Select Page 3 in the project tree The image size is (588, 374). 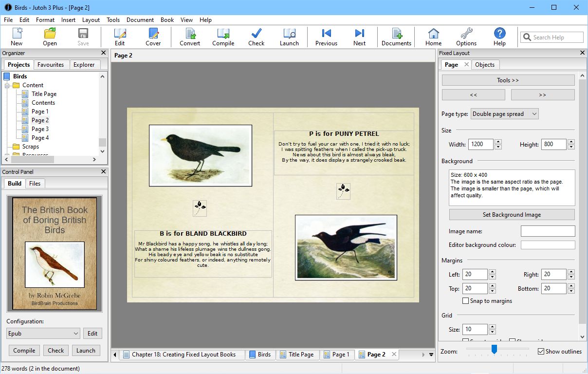(x=40, y=129)
